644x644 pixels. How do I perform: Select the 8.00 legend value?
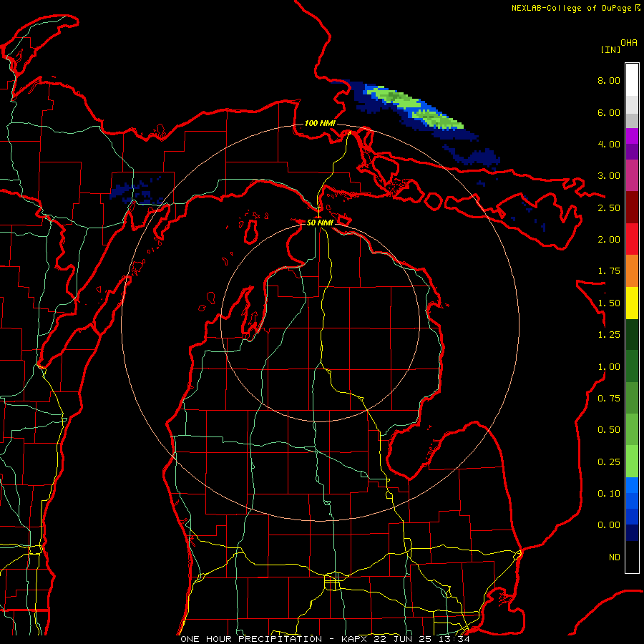tap(609, 80)
